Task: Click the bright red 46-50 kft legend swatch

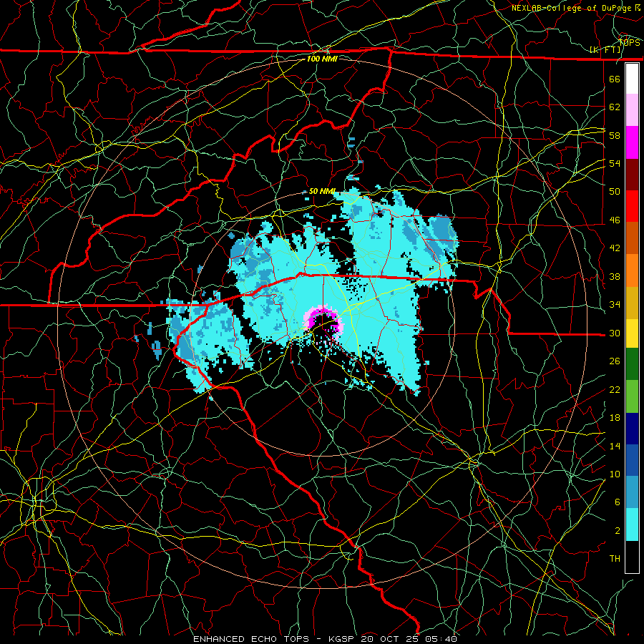Action: click(632, 206)
